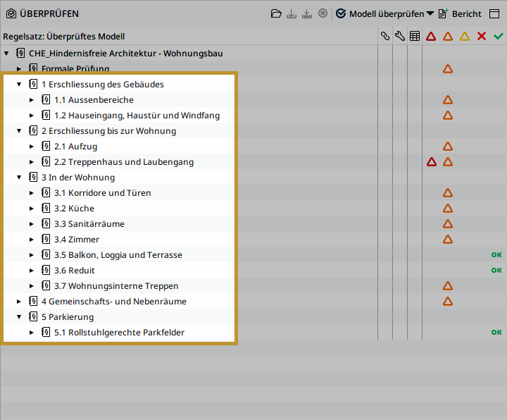The width and height of the screenshot is (507, 420).
Task: Expand 4 Gemeinschafts- und Nebenräume
Action: pos(19,302)
